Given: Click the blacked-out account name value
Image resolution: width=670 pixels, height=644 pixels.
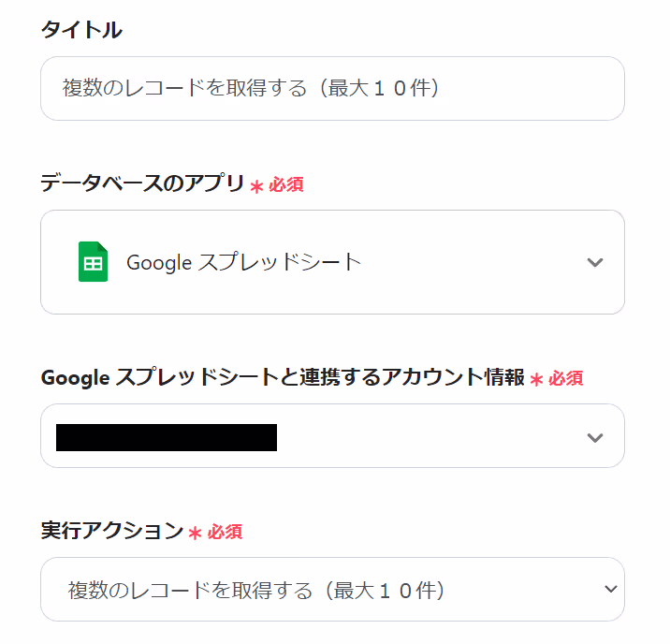Looking at the screenshot, I should [167, 437].
